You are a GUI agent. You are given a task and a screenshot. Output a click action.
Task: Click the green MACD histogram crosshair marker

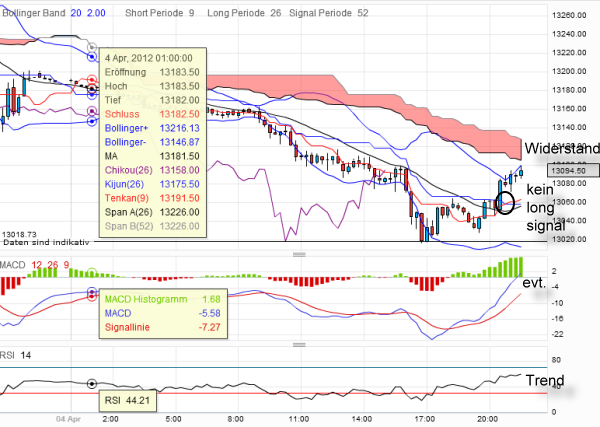(x=92, y=273)
